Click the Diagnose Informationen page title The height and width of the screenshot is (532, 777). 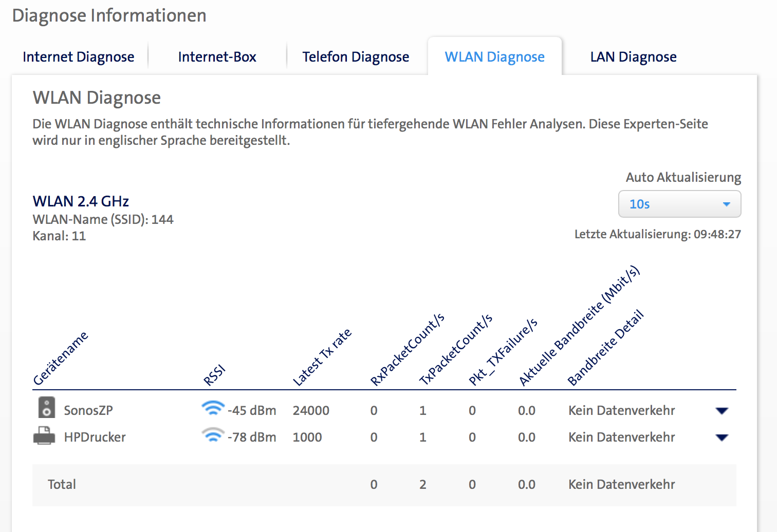[x=109, y=15]
